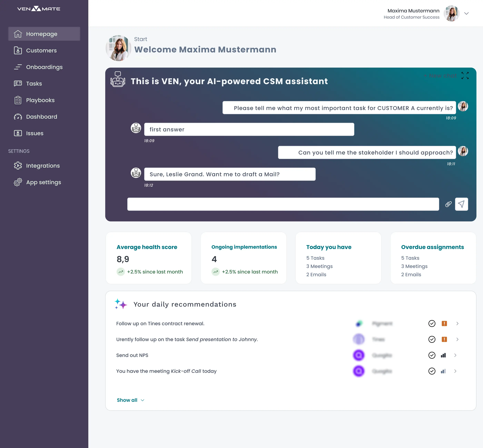Screen dimensions: 483x448
Task: Mark Tines contract renewal task complete
Action: (x=432, y=323)
